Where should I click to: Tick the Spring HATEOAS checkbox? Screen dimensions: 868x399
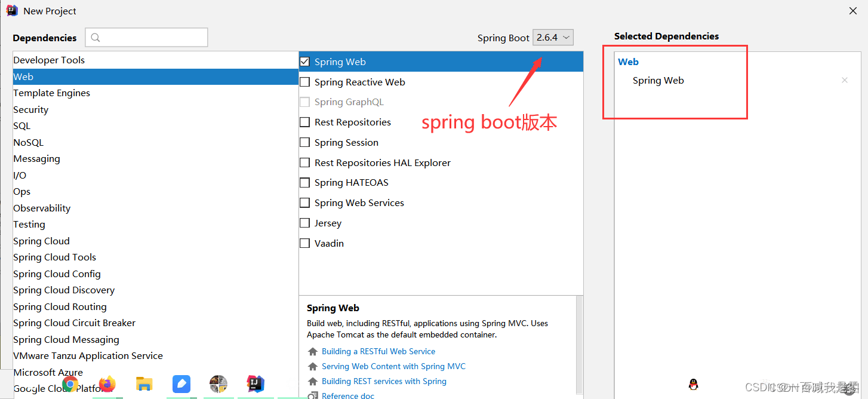tap(304, 183)
